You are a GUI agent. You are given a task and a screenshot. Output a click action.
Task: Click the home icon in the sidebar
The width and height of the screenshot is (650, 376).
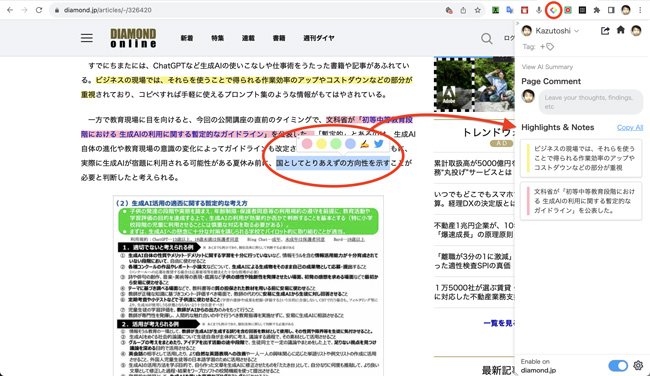pyautogui.click(x=621, y=30)
